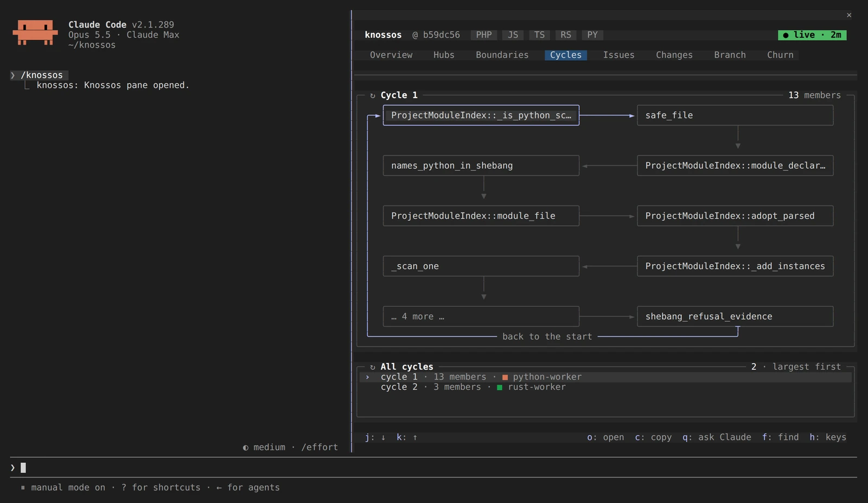Click the 'h: keys' shortcut
The height and width of the screenshot is (503, 868).
point(828,437)
